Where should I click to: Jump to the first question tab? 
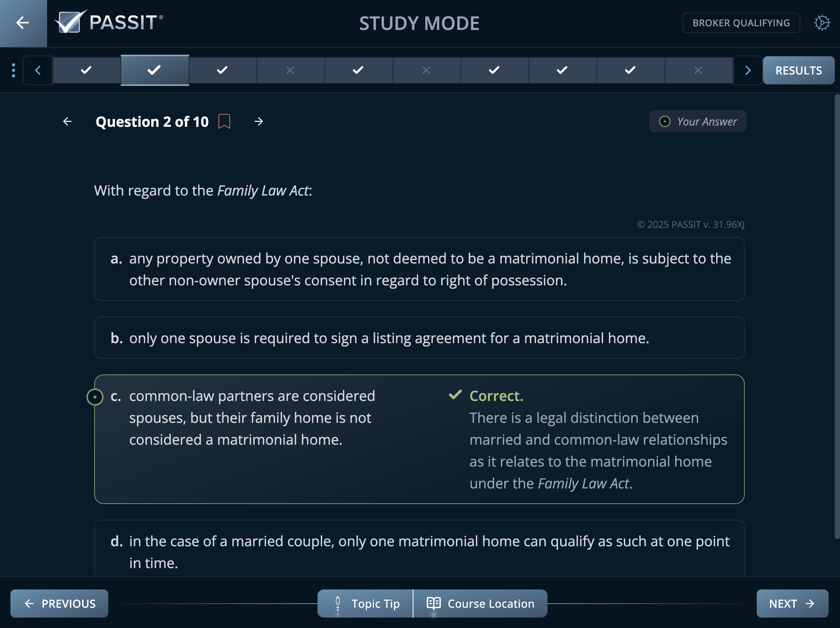coord(87,70)
